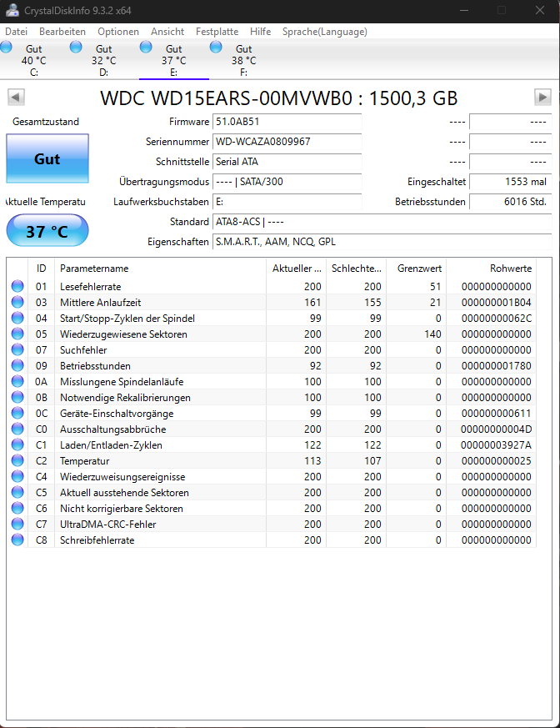Select the F: drive tab showing 38 °C
Image resolution: width=560 pixels, height=728 pixels.
click(x=243, y=60)
